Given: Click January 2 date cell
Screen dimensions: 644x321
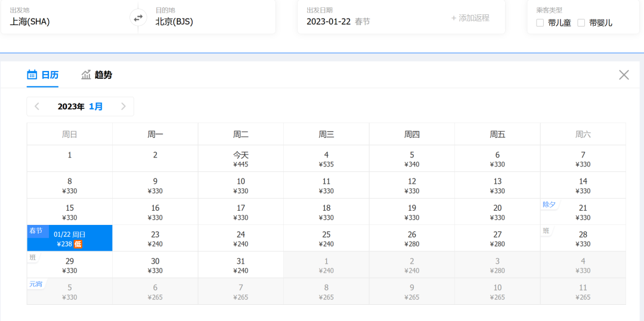Looking at the screenshot, I should [155, 158].
